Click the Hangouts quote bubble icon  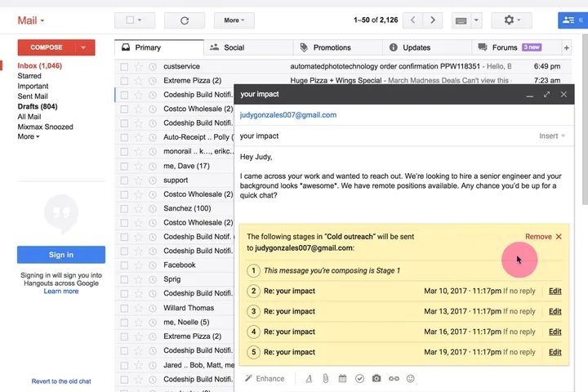pos(61,212)
